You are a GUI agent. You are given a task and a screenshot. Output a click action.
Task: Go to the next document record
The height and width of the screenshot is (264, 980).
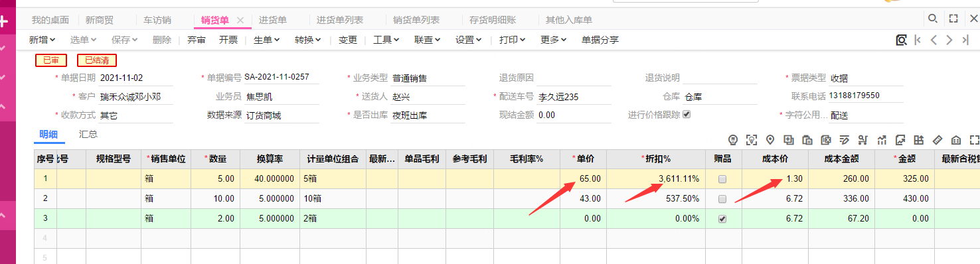(949, 40)
